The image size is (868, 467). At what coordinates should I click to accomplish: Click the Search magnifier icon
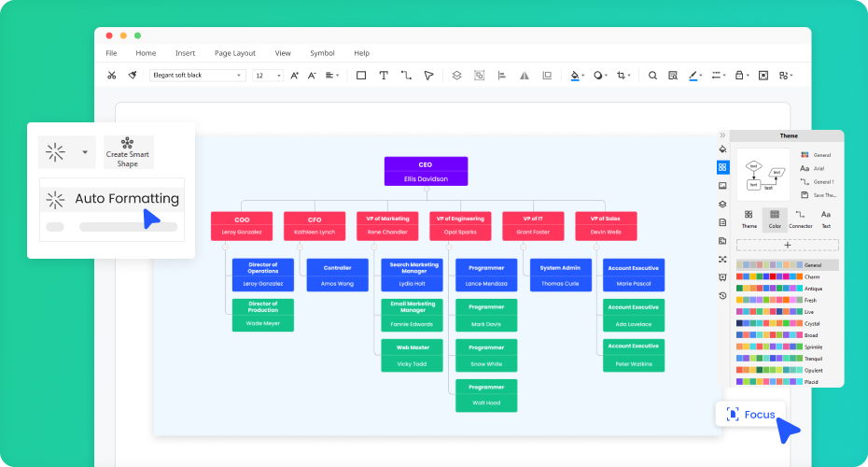(652, 75)
